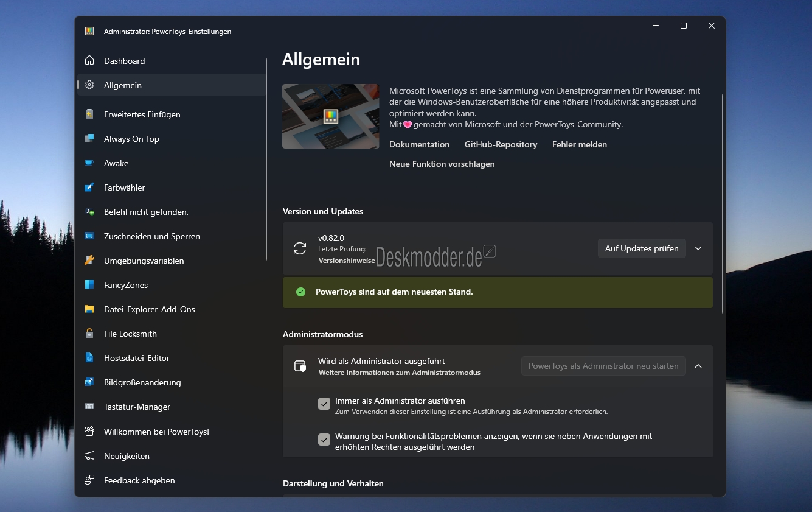Click the sidebar vertical scrollbar
This screenshot has width=812, height=512.
tap(266, 160)
